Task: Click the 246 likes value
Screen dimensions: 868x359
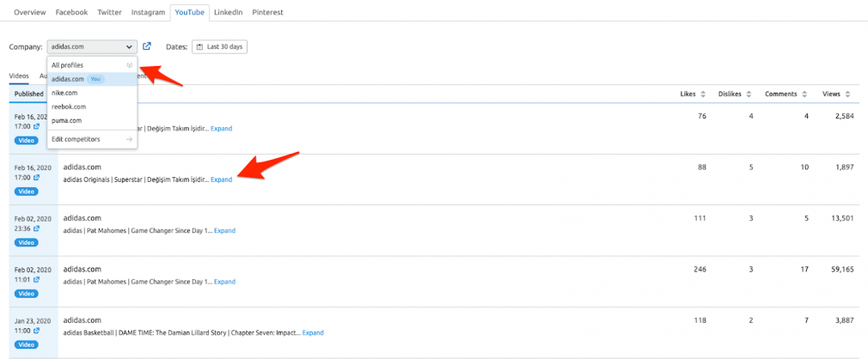Action: [700, 270]
